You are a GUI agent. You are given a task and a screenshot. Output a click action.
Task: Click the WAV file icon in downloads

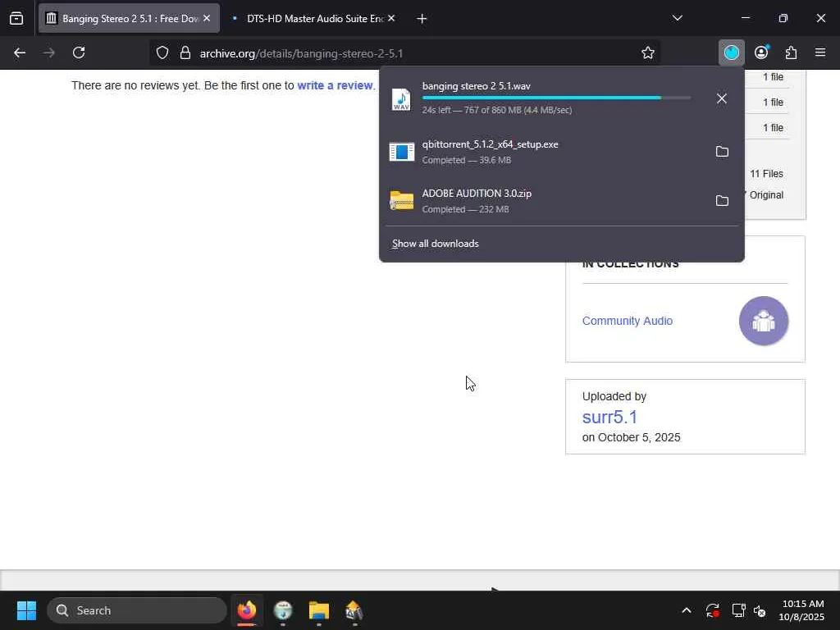(x=401, y=99)
